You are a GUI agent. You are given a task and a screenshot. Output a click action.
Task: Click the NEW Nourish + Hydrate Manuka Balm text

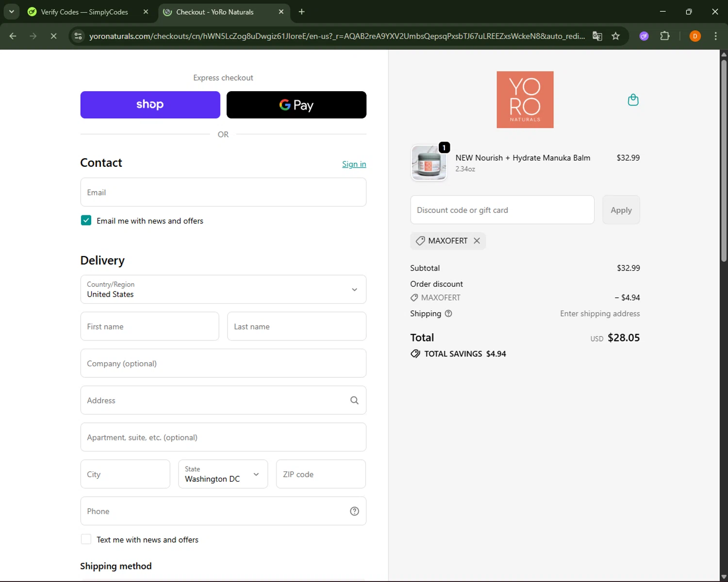pyautogui.click(x=523, y=158)
